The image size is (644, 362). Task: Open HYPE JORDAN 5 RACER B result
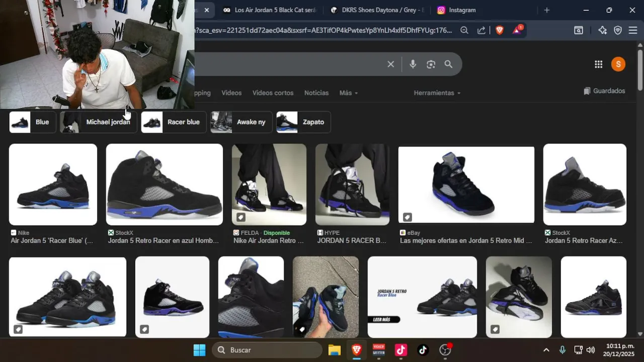click(x=352, y=241)
